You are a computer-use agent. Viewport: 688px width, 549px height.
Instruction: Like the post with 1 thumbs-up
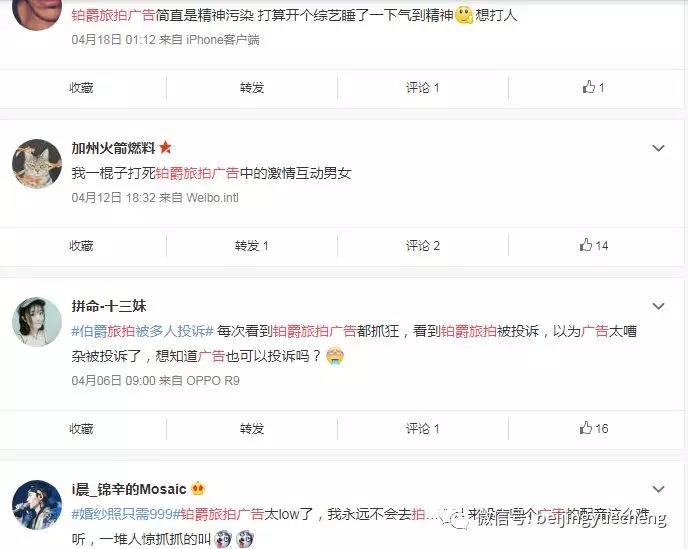[593, 87]
